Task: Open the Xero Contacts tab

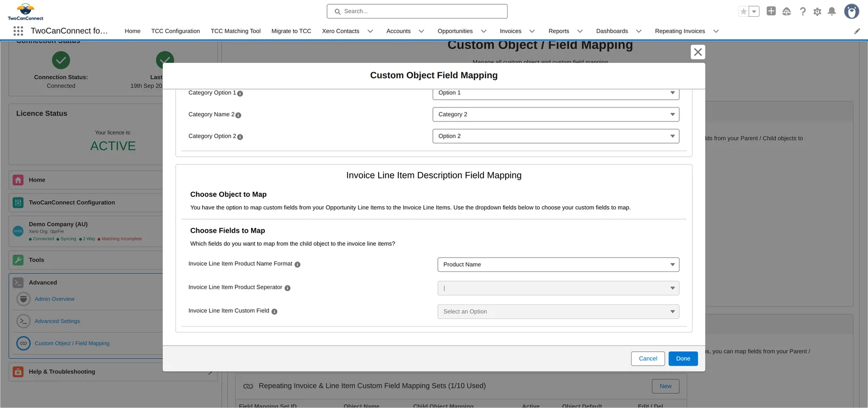Action: coord(341,31)
